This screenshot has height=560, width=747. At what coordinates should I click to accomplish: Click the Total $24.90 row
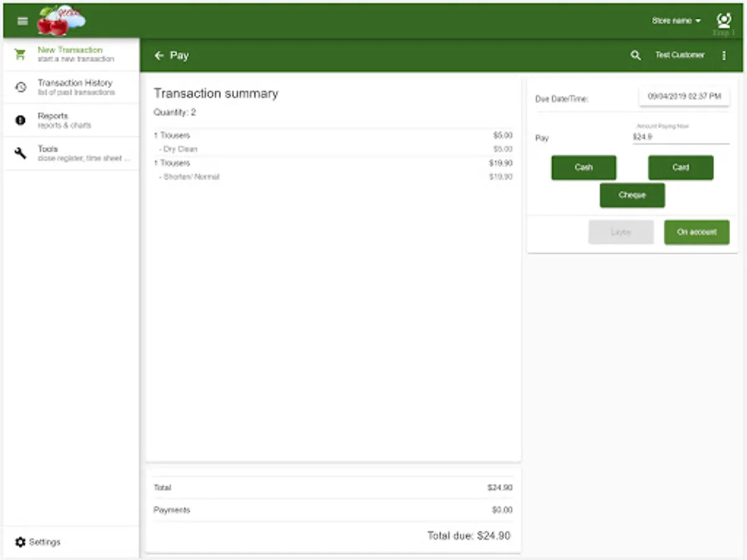coord(333,488)
